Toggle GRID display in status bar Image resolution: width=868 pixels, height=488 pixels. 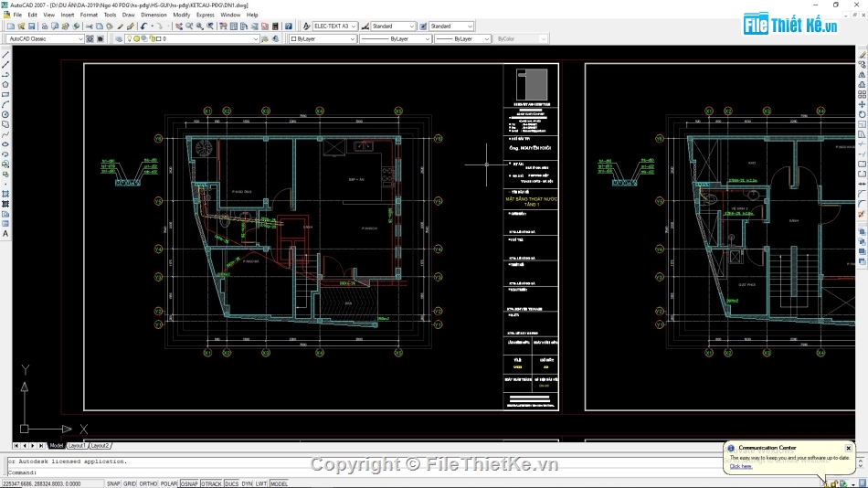coord(130,483)
